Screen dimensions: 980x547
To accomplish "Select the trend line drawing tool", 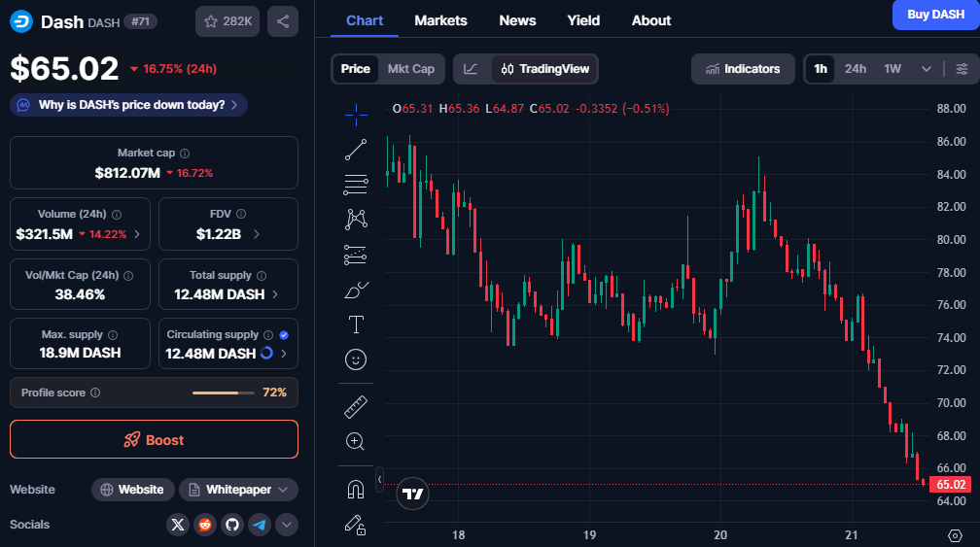I will 356,150.
